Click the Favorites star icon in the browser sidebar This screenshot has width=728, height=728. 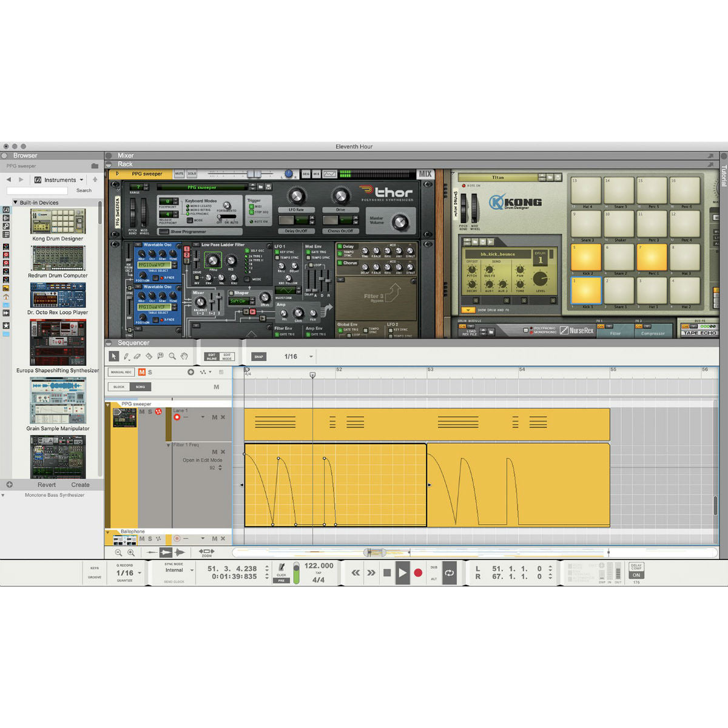click(7, 326)
